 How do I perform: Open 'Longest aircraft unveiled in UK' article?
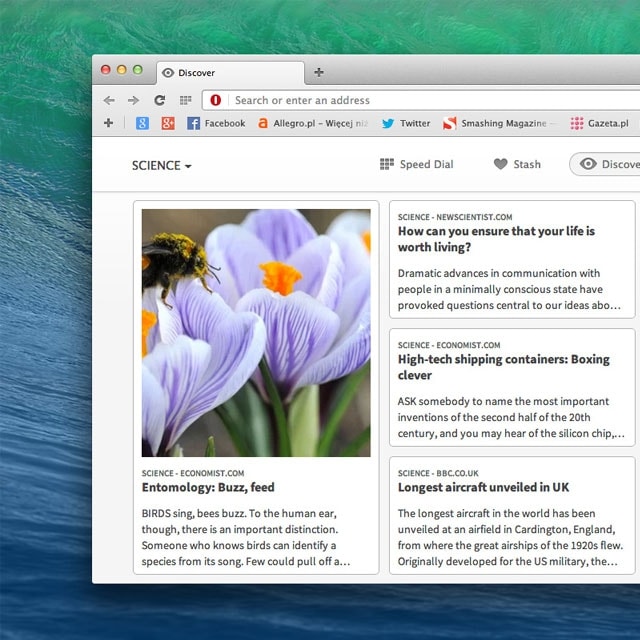pyautogui.click(x=483, y=487)
